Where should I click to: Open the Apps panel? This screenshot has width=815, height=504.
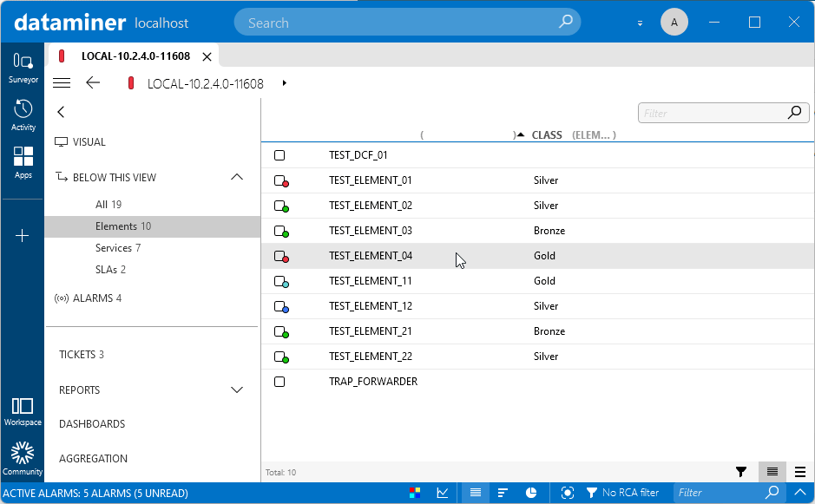coord(23,162)
